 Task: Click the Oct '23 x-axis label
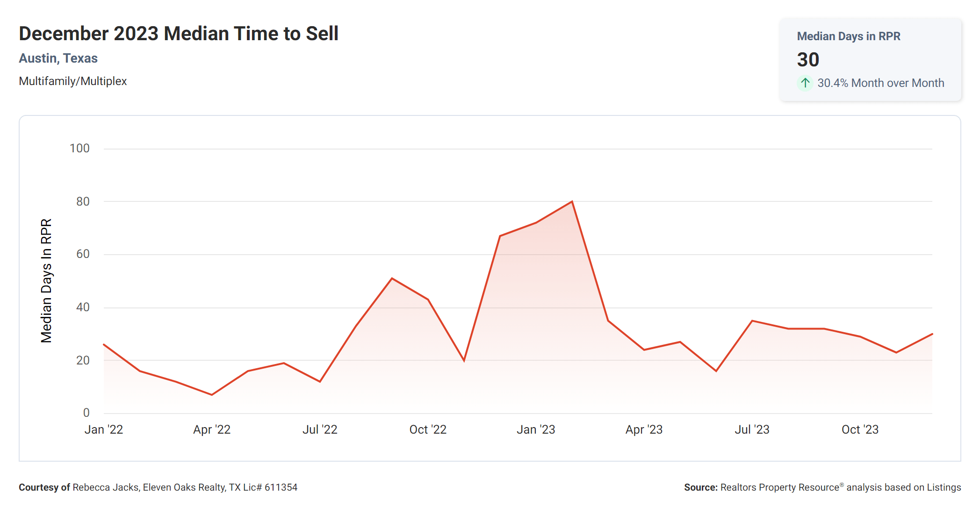(x=860, y=429)
